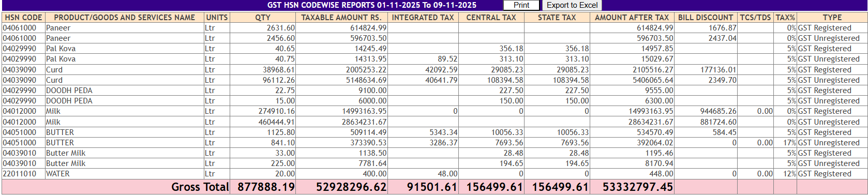The image size is (868, 195).
Task: Click BUTTER bill discount 584.45
Action: (724, 132)
